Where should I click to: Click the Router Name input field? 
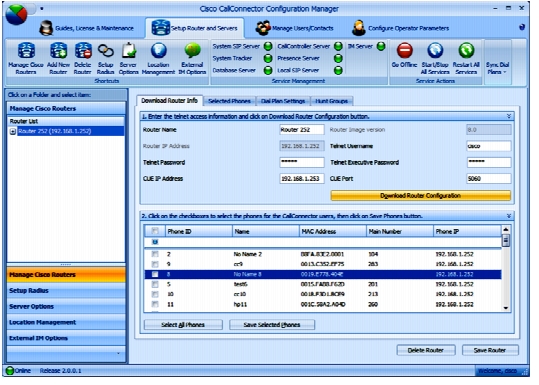[x=301, y=130]
